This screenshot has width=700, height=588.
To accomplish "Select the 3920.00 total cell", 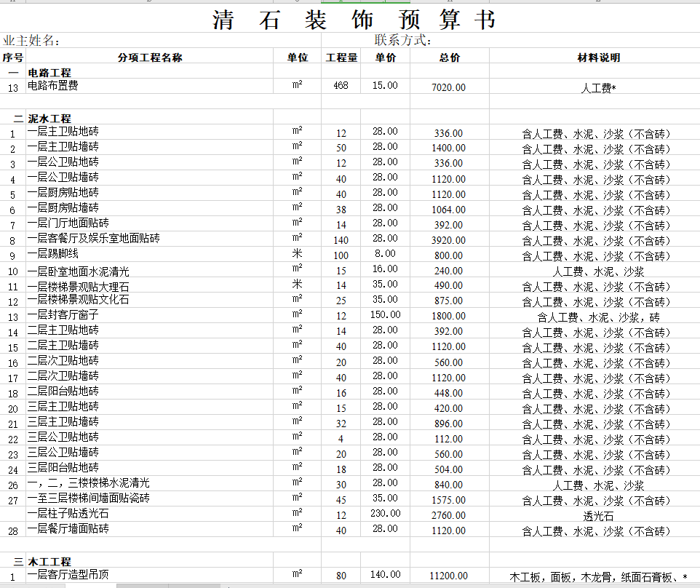I will (449, 240).
